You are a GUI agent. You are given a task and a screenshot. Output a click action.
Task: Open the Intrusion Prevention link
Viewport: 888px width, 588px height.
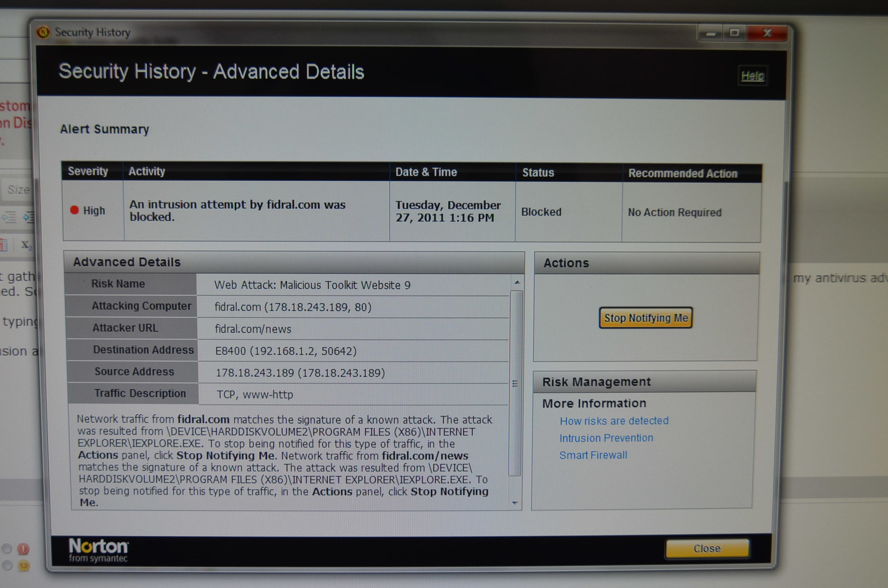tap(606, 438)
